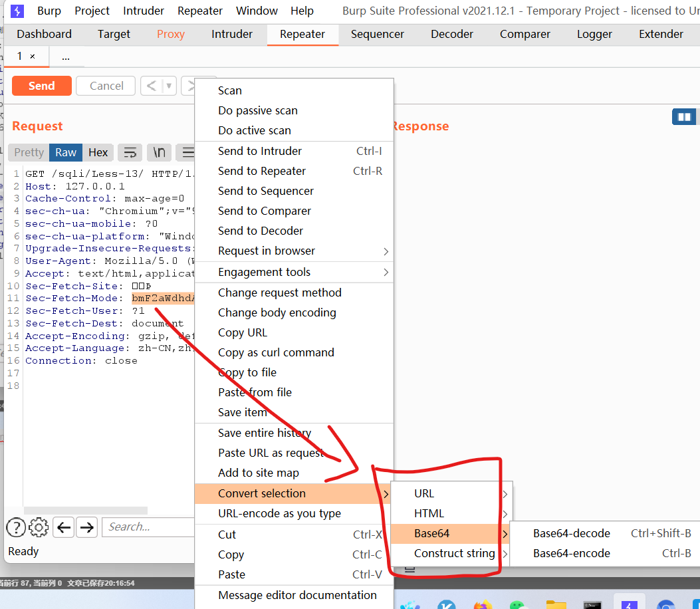
Task: Select Do passive scan
Action: tap(294, 111)
